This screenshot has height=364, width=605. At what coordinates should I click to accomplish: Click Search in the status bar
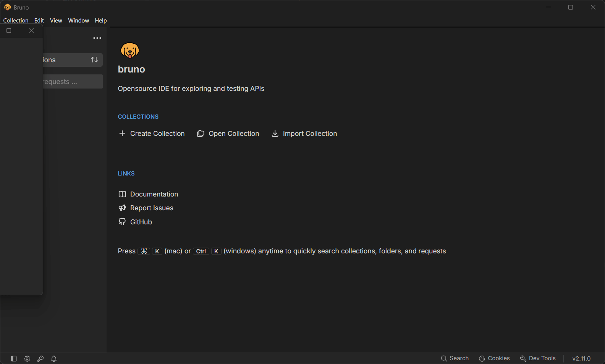(455, 358)
